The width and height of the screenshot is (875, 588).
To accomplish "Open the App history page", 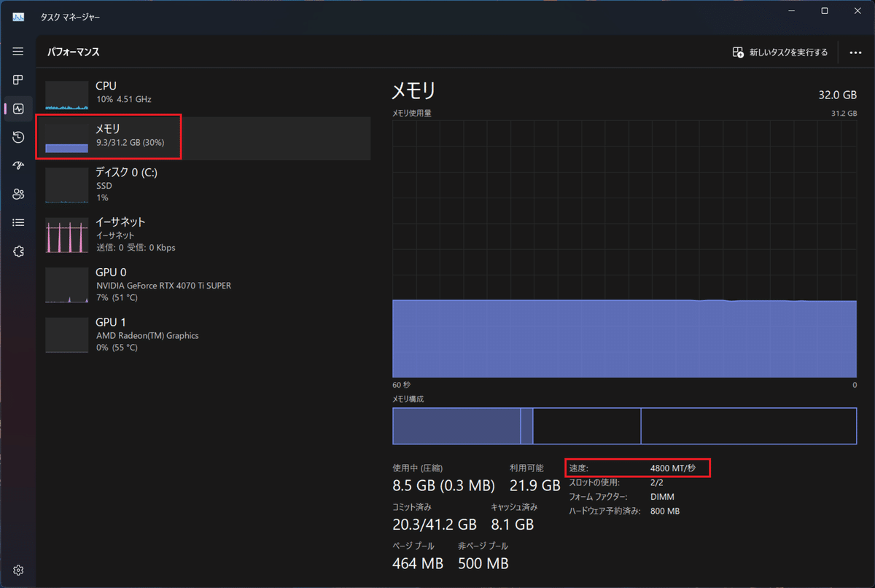I will (x=17, y=136).
